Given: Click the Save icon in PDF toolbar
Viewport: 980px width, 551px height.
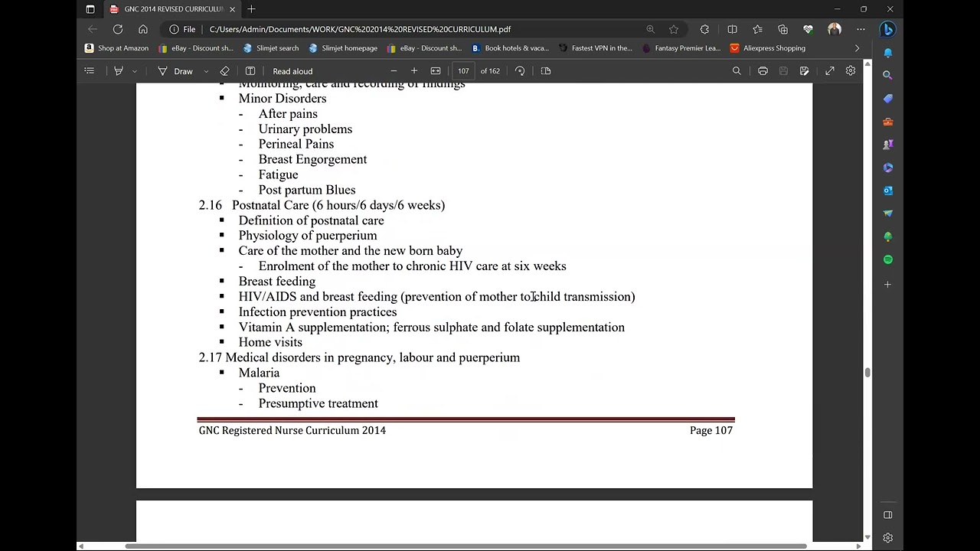Looking at the screenshot, I should coord(783,71).
